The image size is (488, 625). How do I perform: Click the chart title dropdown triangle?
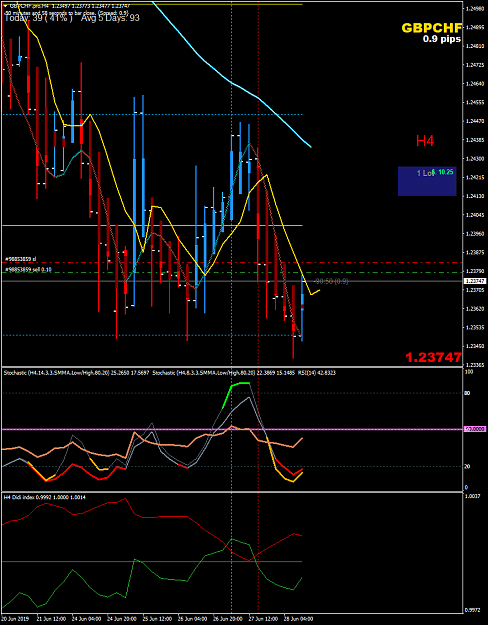point(5,6)
